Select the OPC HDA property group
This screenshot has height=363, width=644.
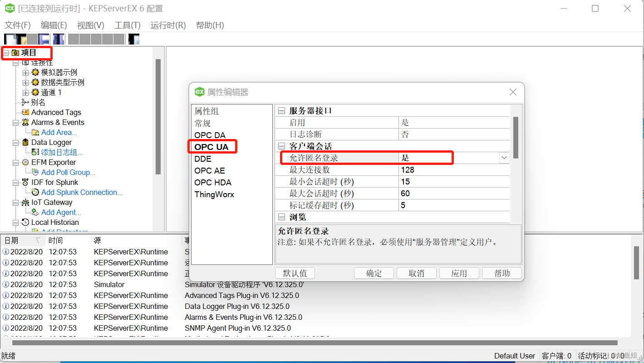point(213,182)
